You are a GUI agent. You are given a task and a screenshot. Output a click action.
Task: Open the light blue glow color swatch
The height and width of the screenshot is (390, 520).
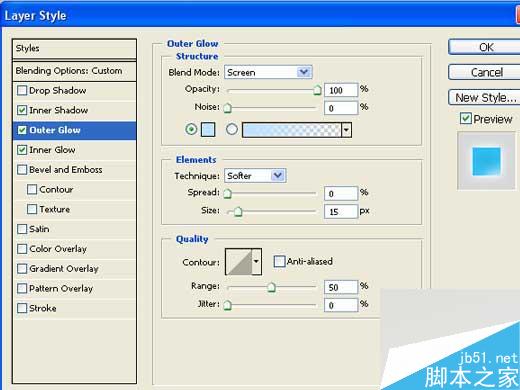pyautogui.click(x=208, y=130)
